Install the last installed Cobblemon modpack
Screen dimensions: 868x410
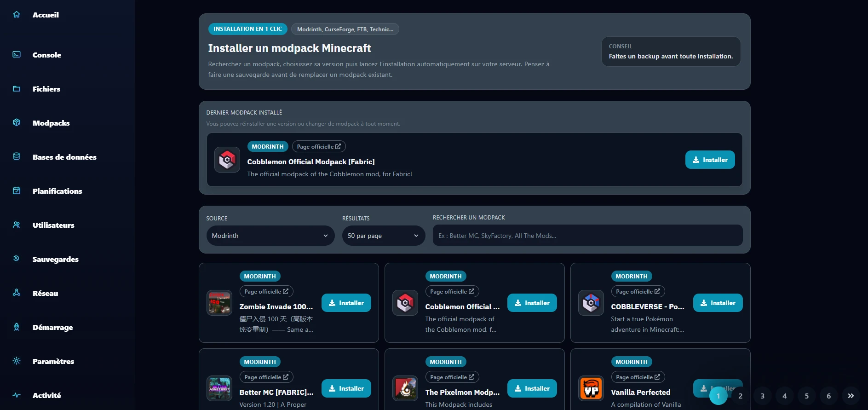(710, 160)
